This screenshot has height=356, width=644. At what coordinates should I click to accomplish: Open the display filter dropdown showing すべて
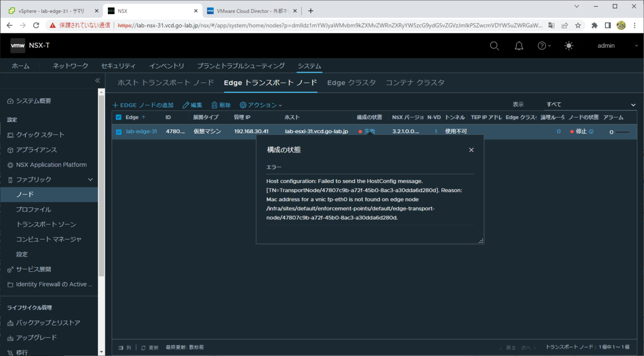click(x=590, y=105)
